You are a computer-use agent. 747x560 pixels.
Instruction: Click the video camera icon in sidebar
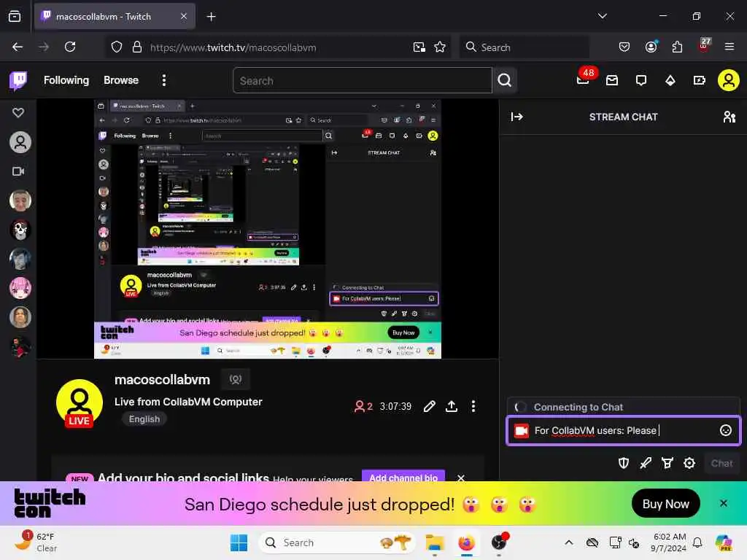coord(18,171)
